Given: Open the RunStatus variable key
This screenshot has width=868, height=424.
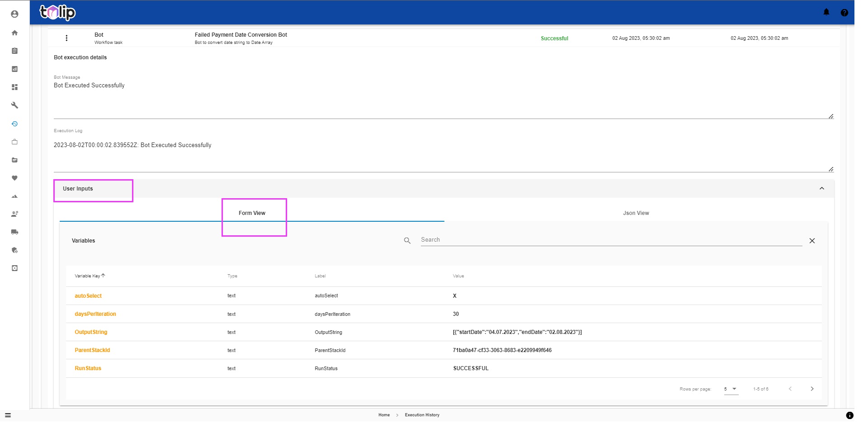Looking at the screenshot, I should coord(88,368).
